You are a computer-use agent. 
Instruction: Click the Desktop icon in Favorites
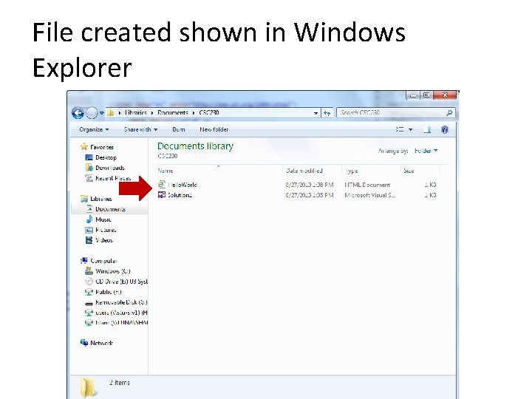coord(89,157)
